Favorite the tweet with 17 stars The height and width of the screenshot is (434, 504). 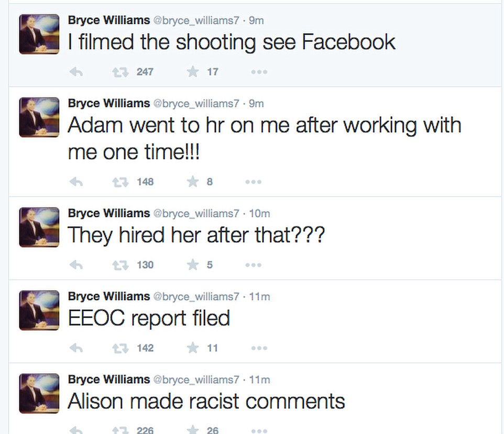pos(192,71)
